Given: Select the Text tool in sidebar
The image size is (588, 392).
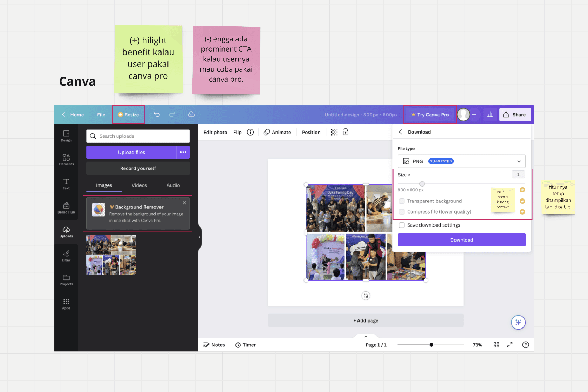Looking at the screenshot, I should (66, 184).
